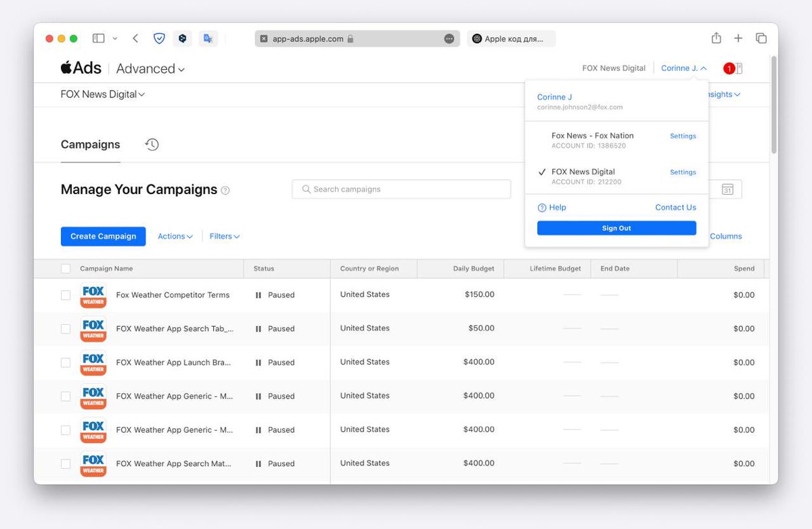Sort by the Country or Region header
812x529 pixels.
[369, 269]
